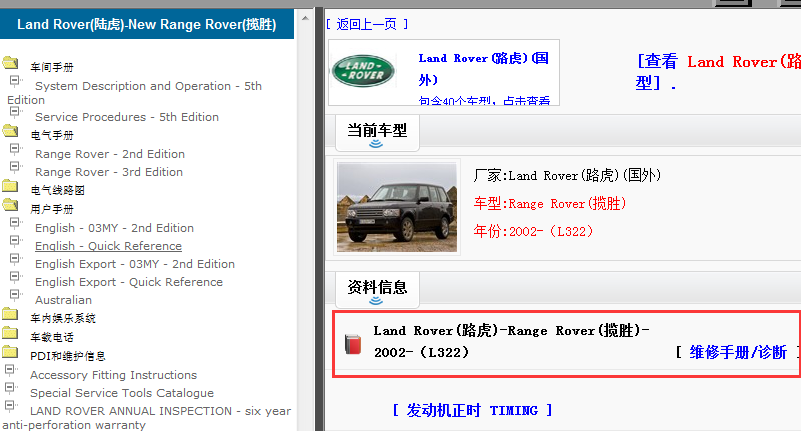The width and height of the screenshot is (801, 431).
Task: Click the Land Rover oval logo
Action: [363, 71]
